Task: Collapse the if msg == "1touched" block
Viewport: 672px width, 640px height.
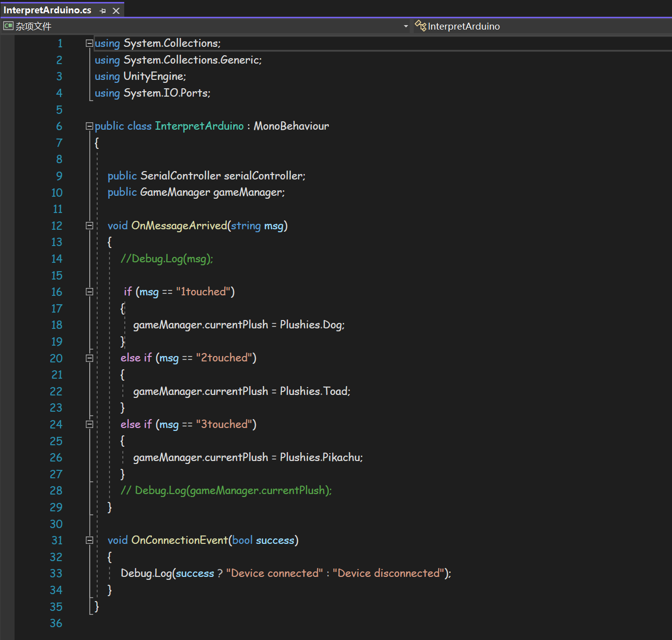Action: 89,292
